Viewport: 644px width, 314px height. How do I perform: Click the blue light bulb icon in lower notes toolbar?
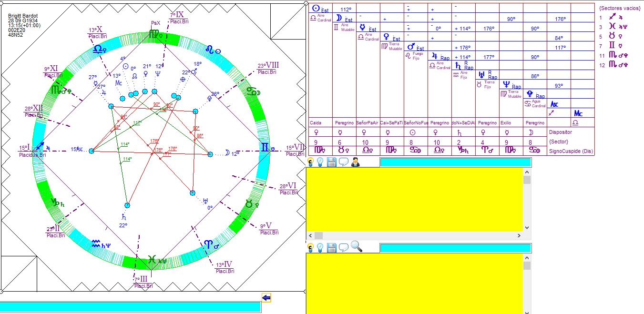(321, 247)
